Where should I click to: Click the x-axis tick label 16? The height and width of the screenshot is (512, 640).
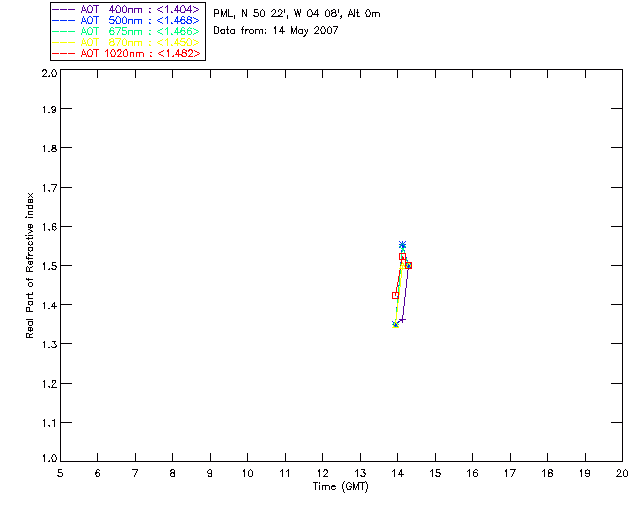pos(473,473)
